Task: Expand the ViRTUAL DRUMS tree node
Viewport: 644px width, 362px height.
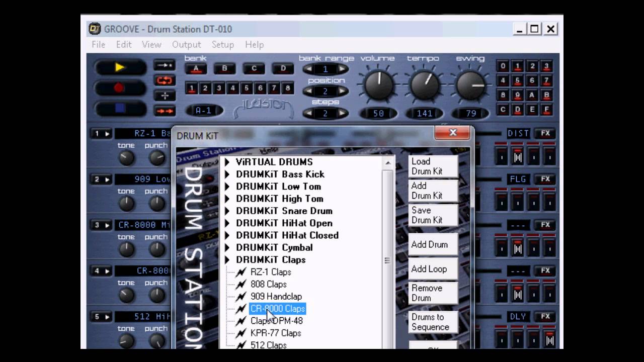Action: (x=227, y=162)
